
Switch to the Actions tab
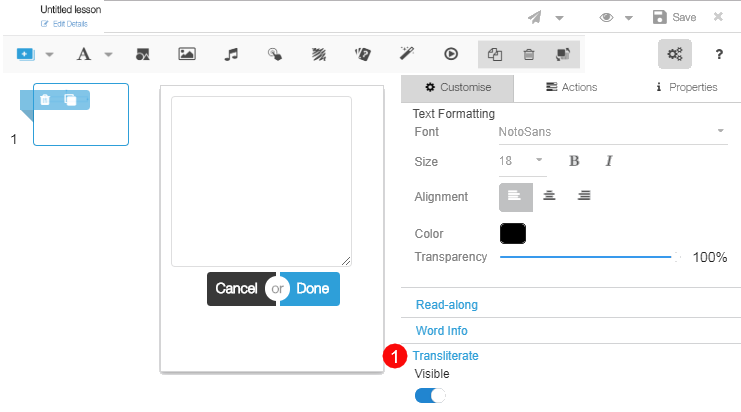tap(571, 87)
